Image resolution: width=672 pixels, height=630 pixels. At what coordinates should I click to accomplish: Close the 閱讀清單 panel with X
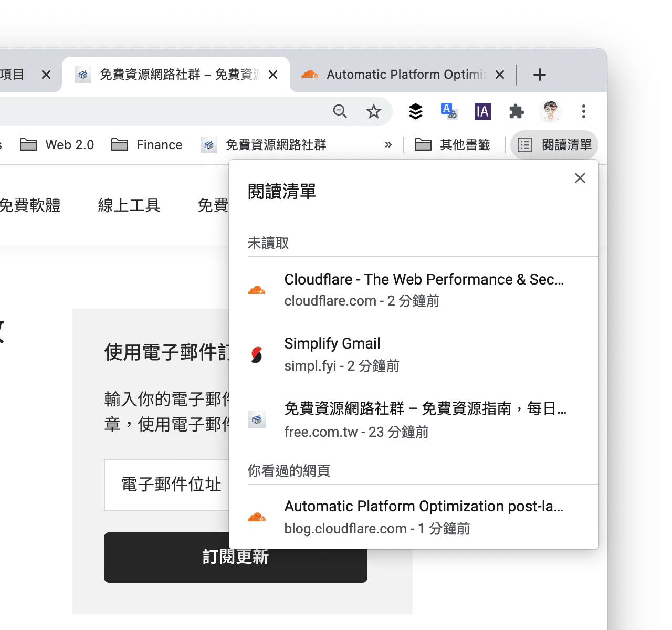[580, 178]
